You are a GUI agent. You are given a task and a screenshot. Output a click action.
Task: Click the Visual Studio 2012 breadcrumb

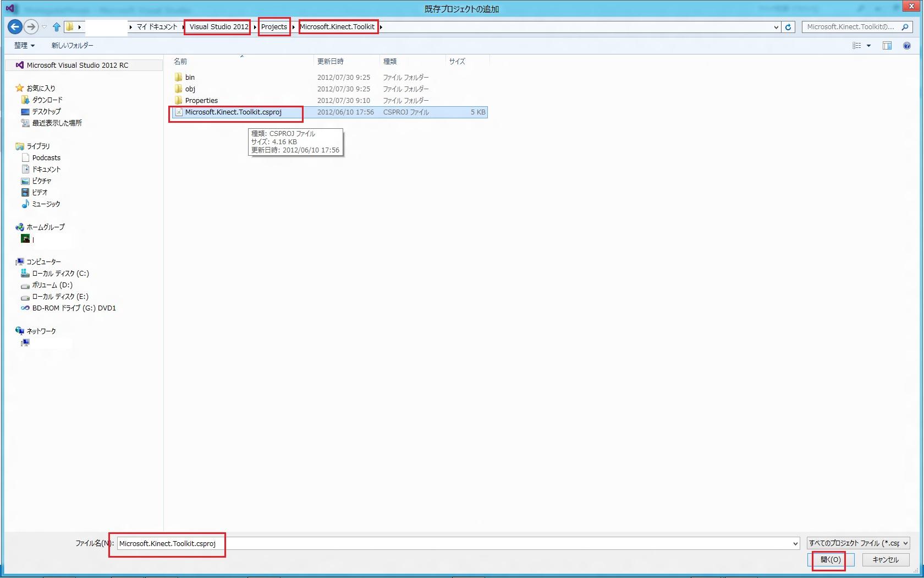coord(219,27)
